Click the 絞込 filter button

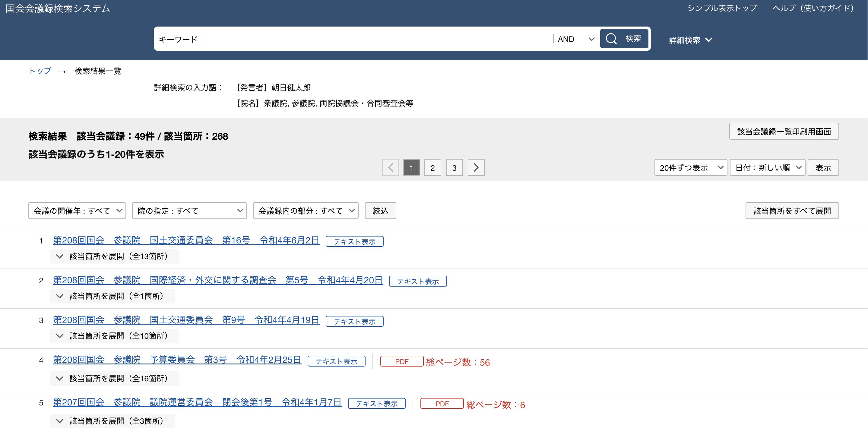[x=380, y=211]
